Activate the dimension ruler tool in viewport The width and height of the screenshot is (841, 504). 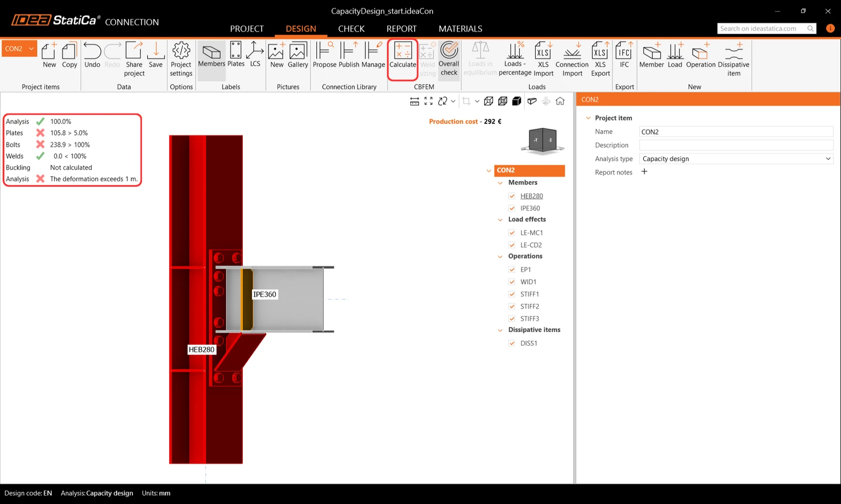pos(415,101)
